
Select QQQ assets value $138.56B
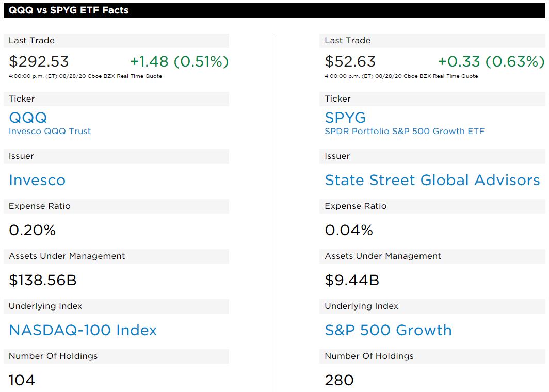tap(43, 280)
